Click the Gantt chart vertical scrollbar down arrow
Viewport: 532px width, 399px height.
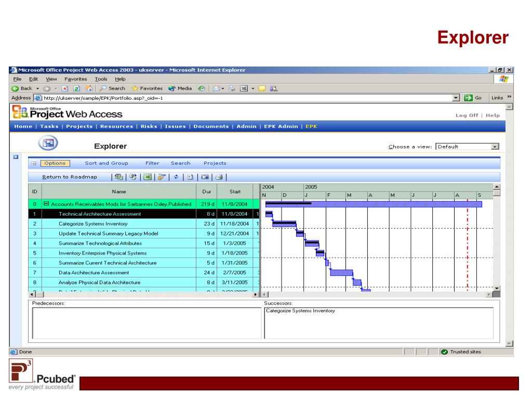(497, 288)
